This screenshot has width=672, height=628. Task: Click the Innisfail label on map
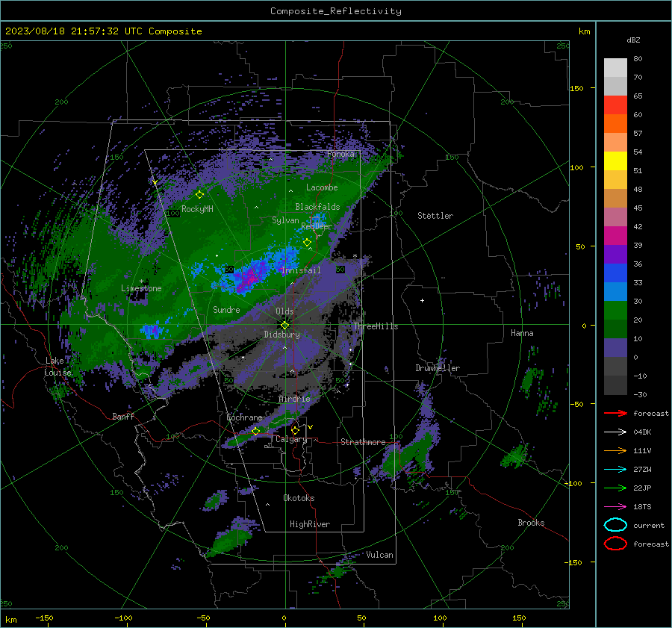301,270
